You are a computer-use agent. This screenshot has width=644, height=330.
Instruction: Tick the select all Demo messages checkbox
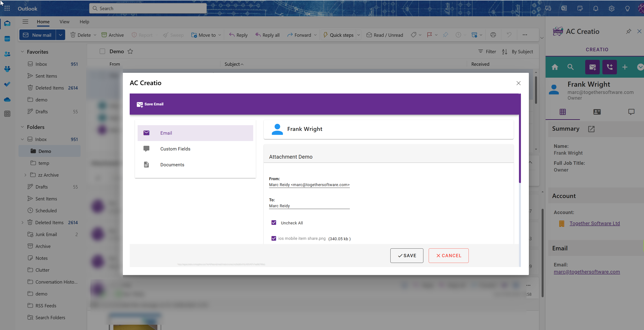(x=102, y=51)
